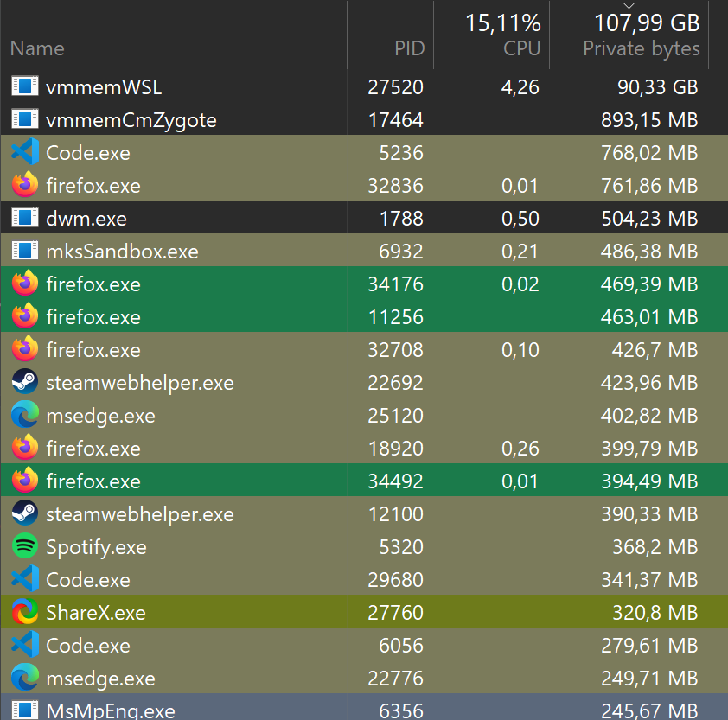Click the mksSandbox.exe process icon
Viewport: 728px width, 720px height.
[24, 250]
